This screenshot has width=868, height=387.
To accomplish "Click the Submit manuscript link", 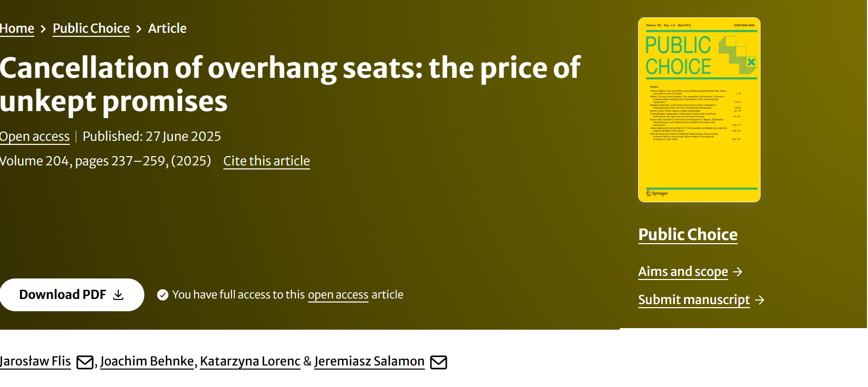I will 693,300.
